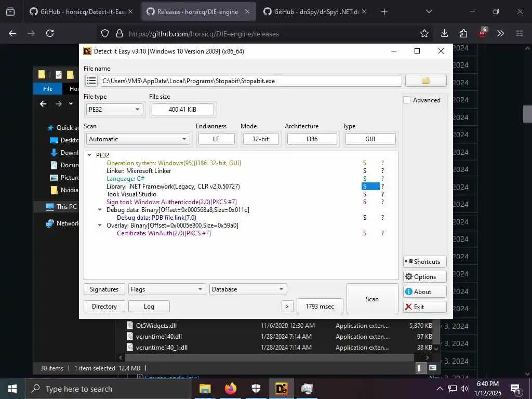Switch File Explorer to the large icons view
Viewport: 532px width, 399px height.
pyautogui.click(x=433, y=368)
